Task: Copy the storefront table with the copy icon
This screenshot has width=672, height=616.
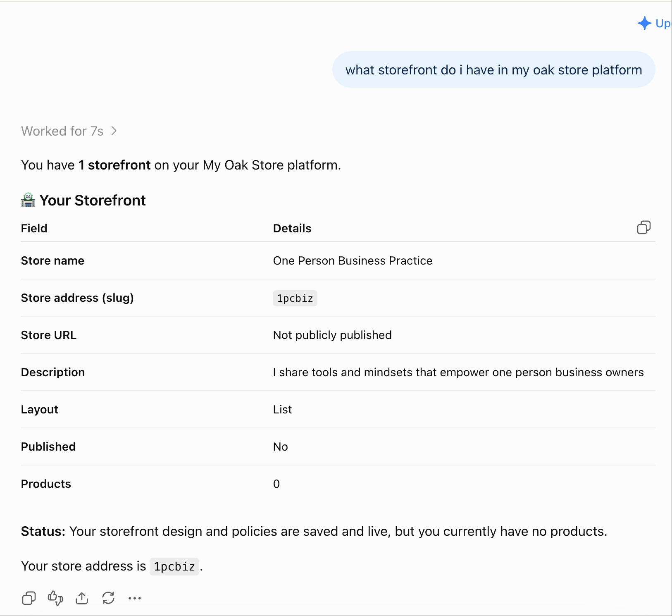Action: (643, 227)
